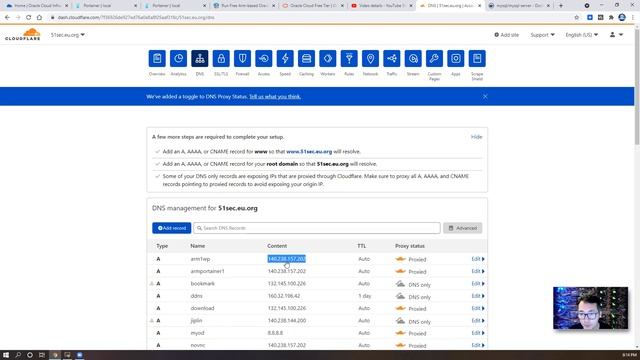Expand Edit for the arm1wp record
Screen dimensions: 640x360
(478, 259)
